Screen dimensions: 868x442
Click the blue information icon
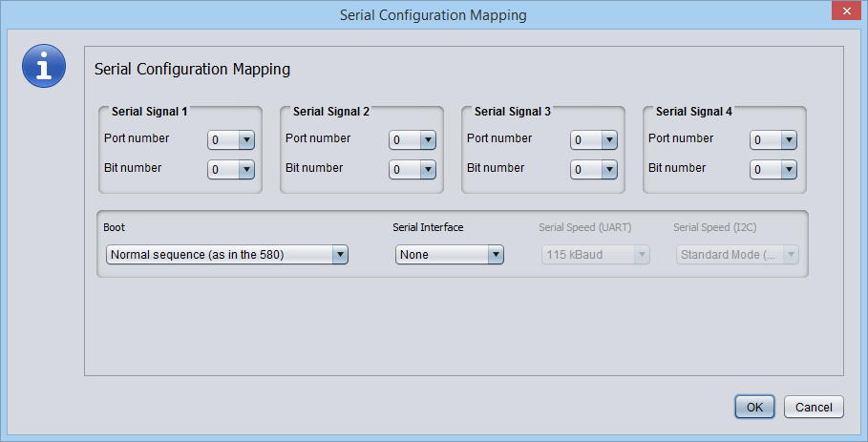[44, 66]
